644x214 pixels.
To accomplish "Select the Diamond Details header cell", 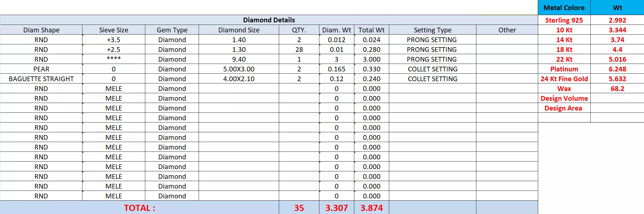I will pos(269,20).
